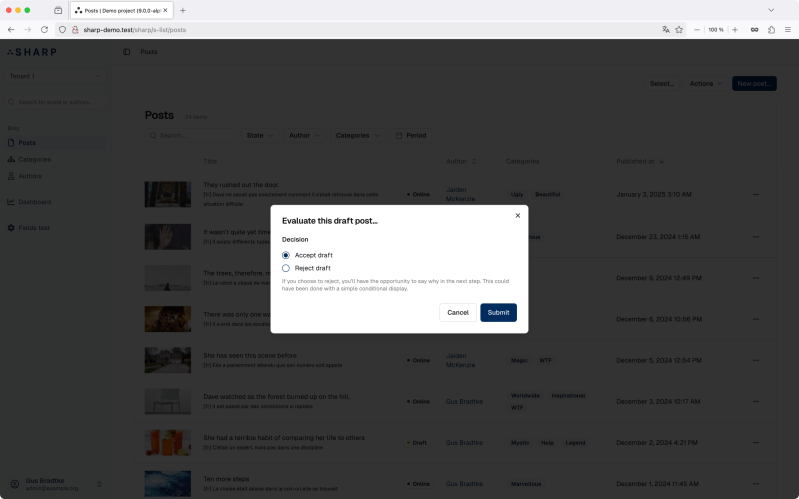Select the Reject draft radio option

click(x=286, y=268)
